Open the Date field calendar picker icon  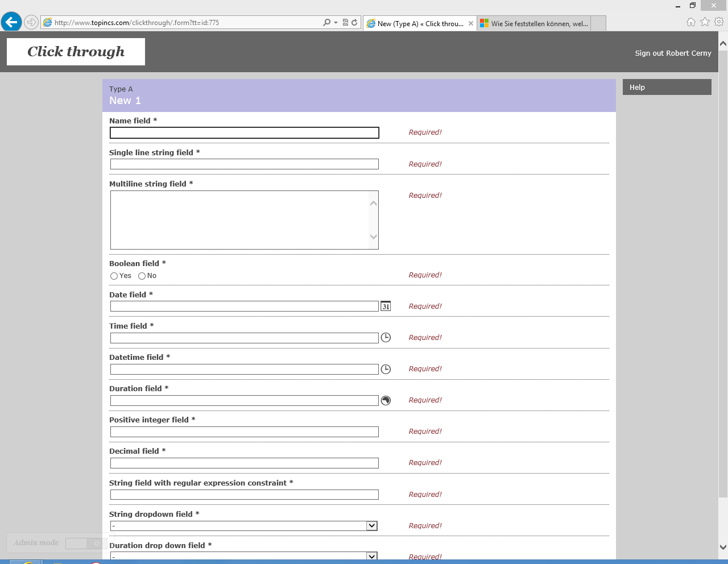[386, 306]
